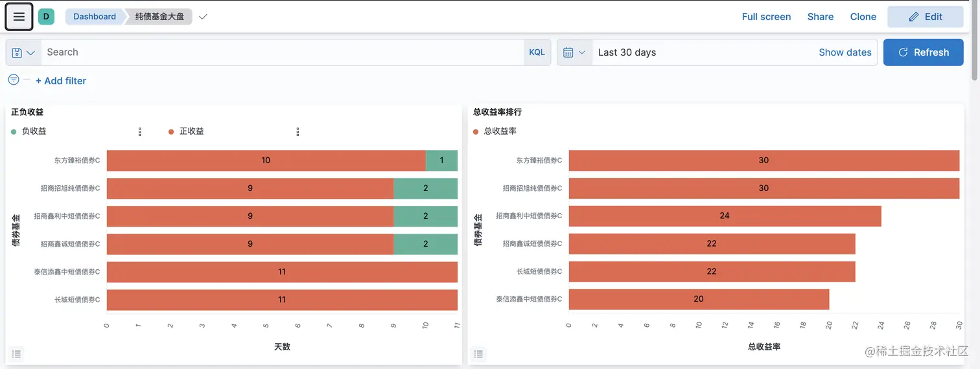Switch the KQL query language

[537, 52]
